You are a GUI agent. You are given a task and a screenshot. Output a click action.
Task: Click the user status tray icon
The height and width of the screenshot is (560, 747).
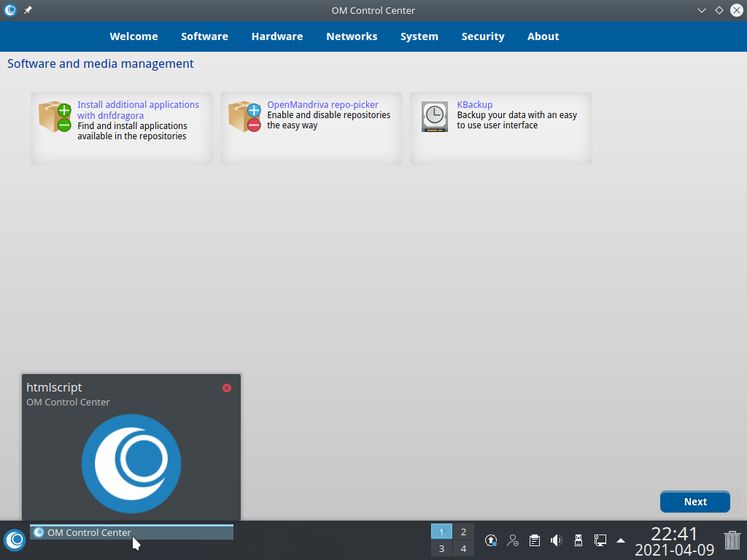tap(513, 540)
